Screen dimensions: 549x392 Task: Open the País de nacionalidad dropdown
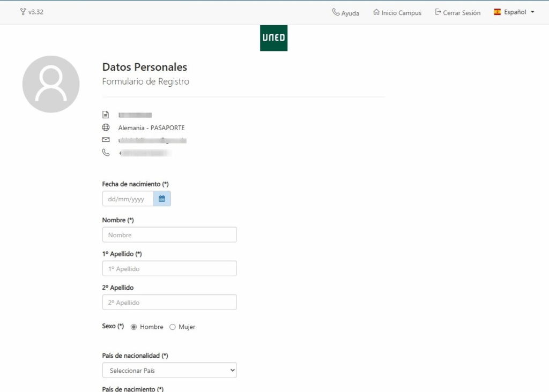pyautogui.click(x=169, y=370)
